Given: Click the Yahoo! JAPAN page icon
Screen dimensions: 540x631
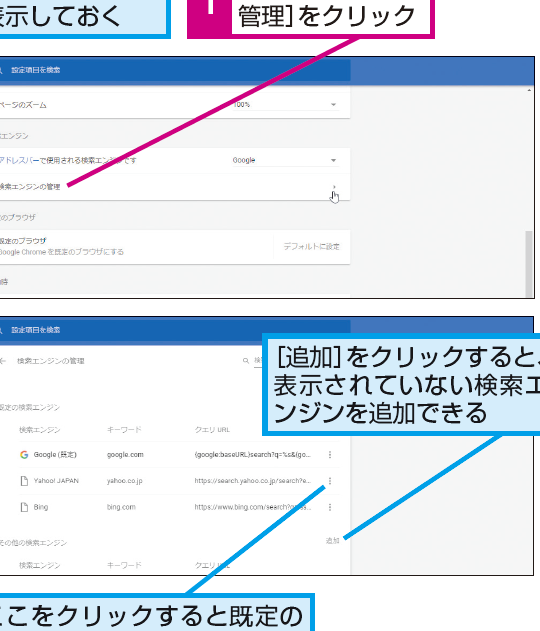Looking at the screenshot, I should [24, 481].
